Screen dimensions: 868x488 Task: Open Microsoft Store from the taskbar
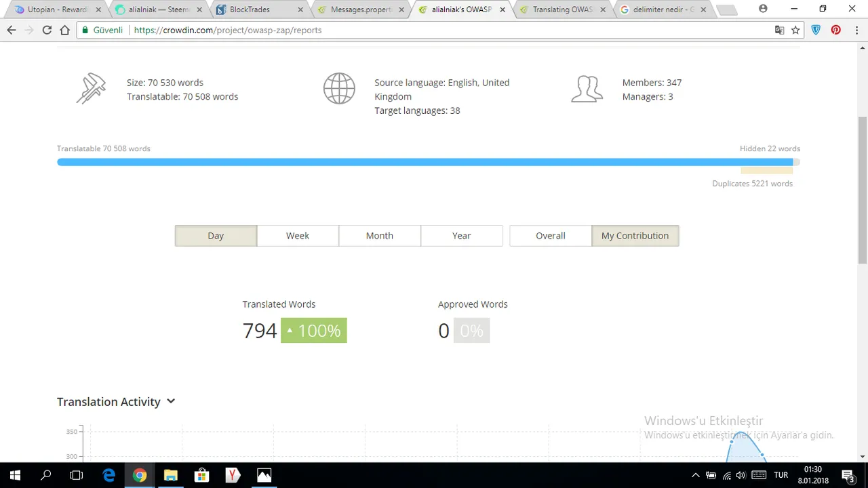(x=201, y=475)
